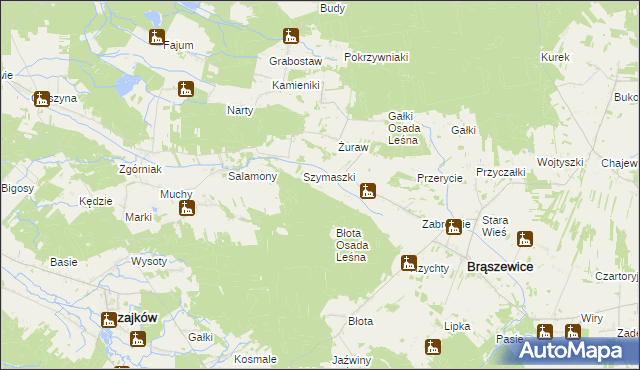
Task: Select the Błota village label
Action: 360,321
